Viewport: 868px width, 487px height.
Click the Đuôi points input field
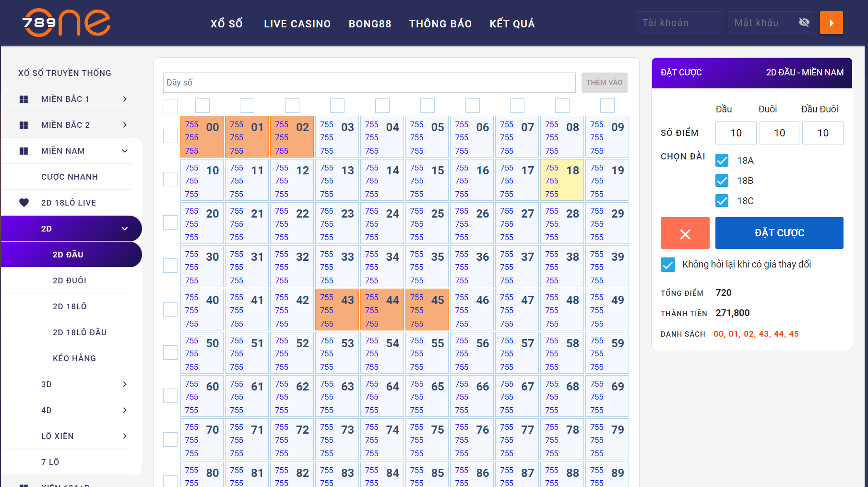[x=780, y=133]
